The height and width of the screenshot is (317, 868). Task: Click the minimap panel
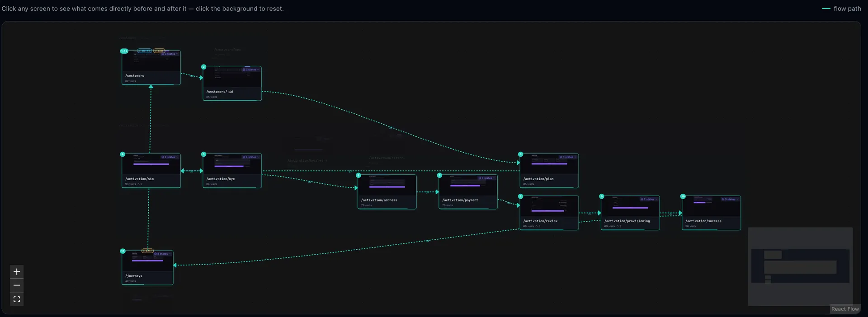tap(800, 266)
